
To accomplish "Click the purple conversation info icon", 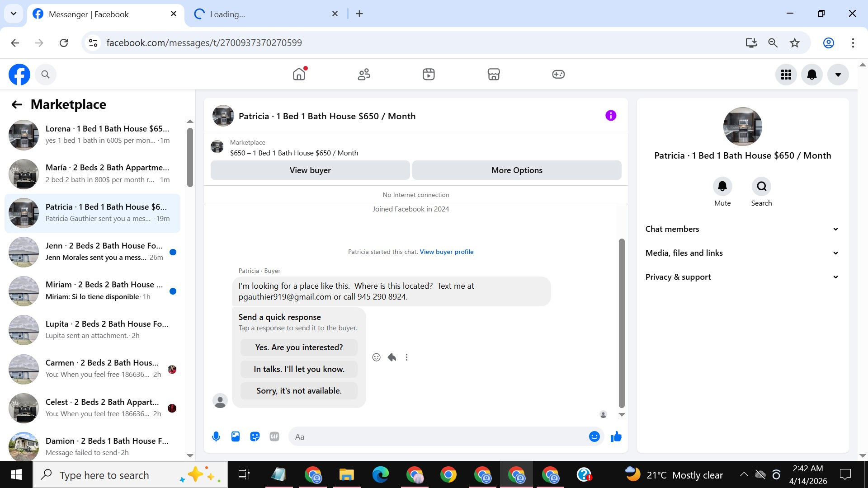I will click(x=610, y=116).
